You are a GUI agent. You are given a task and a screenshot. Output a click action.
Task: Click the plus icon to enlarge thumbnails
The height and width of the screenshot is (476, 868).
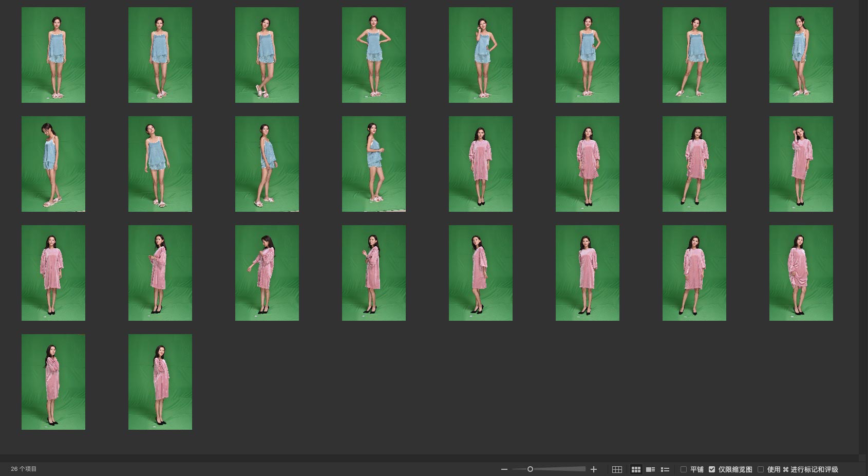pyautogui.click(x=594, y=469)
